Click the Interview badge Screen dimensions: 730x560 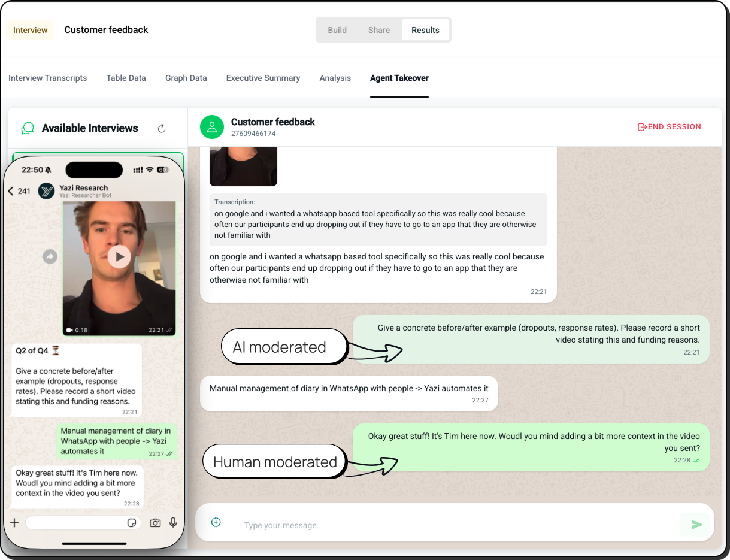tap(31, 30)
